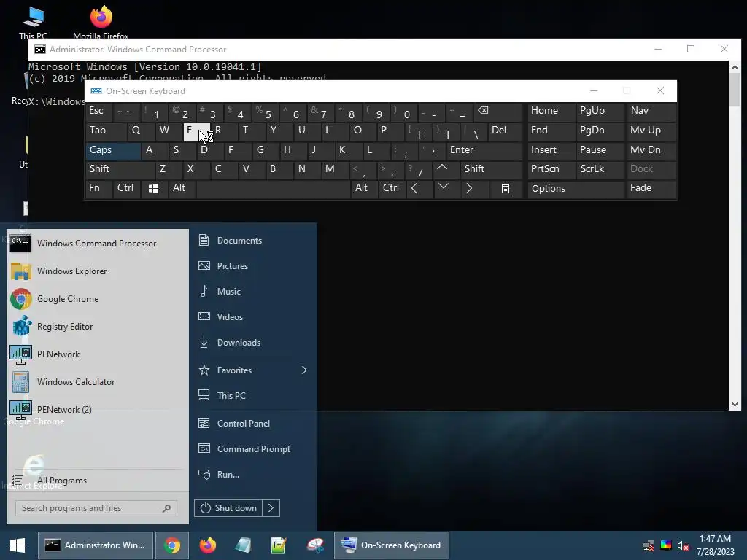
Task: Click the colorful display tray icon
Action: pyautogui.click(x=665, y=545)
